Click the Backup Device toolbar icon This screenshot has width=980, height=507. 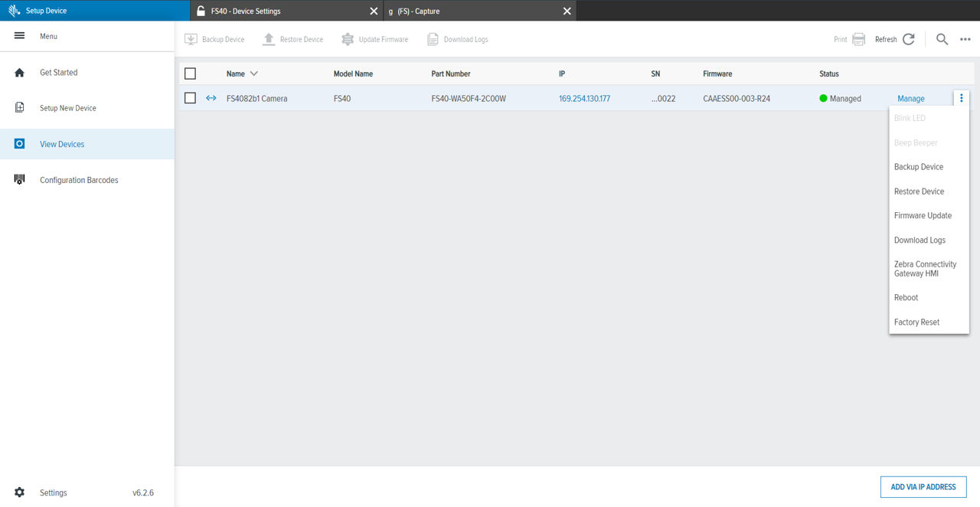click(x=190, y=39)
